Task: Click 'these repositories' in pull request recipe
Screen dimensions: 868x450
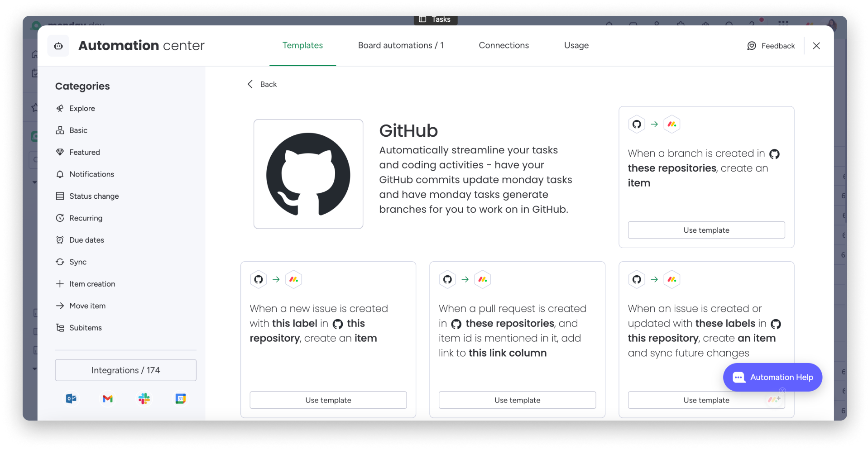Action: (x=510, y=323)
